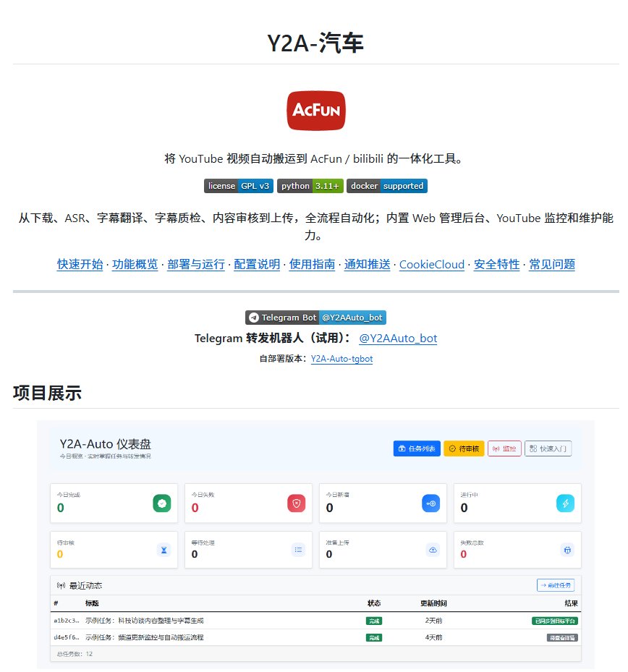Click the 进行中 stat card
Screen dimensions: 628x672
coord(517,503)
